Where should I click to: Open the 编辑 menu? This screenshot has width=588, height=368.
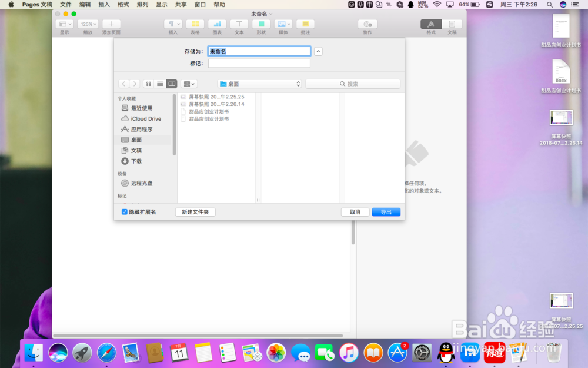(x=85, y=5)
